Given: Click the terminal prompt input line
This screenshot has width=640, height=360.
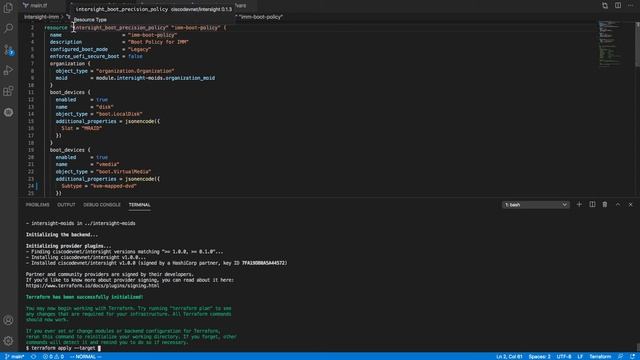Looking at the screenshot, I should click(x=63, y=348).
